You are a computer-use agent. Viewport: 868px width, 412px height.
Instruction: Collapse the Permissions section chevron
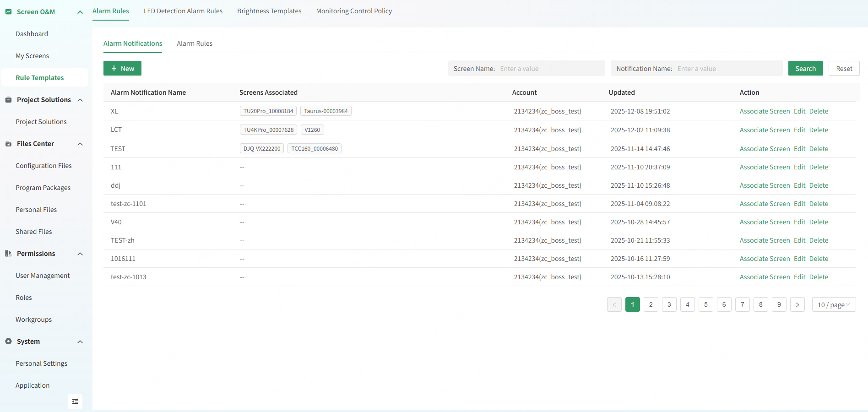(80, 254)
